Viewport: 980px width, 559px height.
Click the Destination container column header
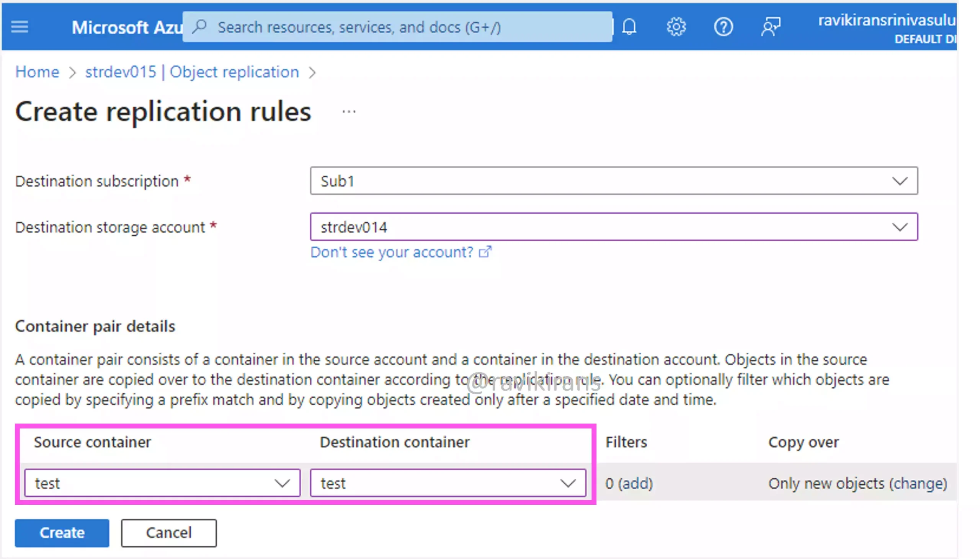[394, 442]
